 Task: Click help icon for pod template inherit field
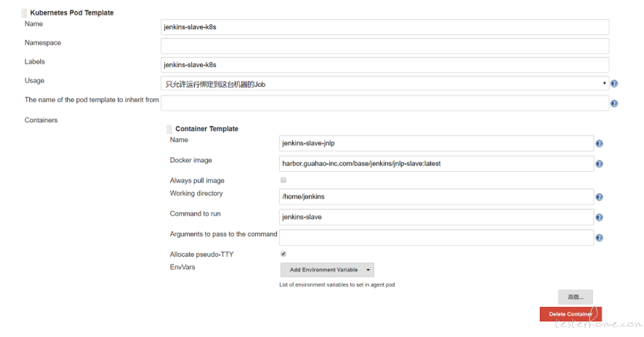point(614,104)
